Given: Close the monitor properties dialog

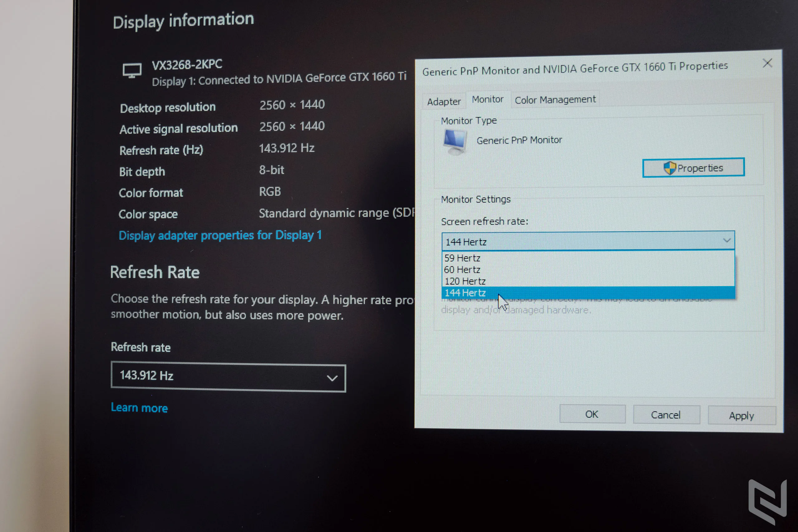Looking at the screenshot, I should coord(767,63).
